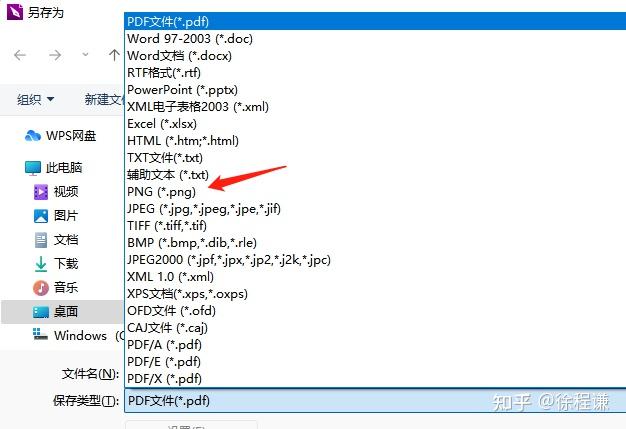The image size is (626, 429).
Task: Click the 图片 folder icon
Action: point(41,216)
